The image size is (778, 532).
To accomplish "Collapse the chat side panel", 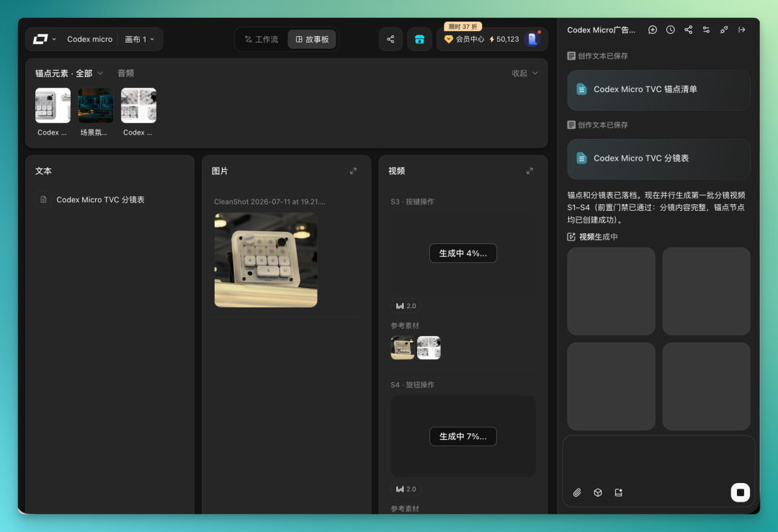I will (x=742, y=30).
